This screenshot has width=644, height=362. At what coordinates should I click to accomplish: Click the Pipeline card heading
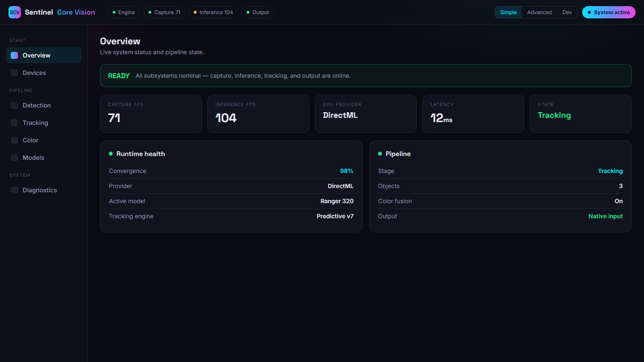398,154
